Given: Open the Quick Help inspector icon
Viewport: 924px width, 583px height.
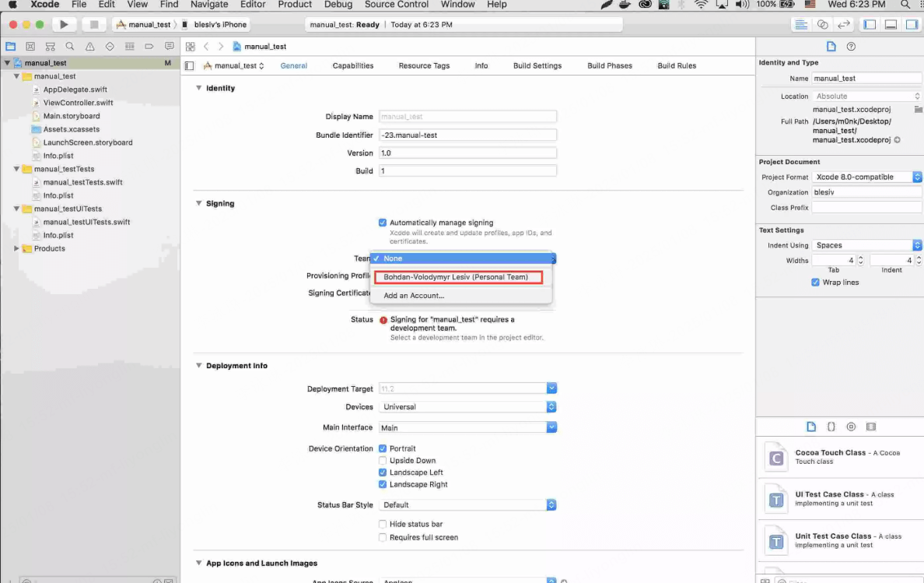Looking at the screenshot, I should [x=851, y=47].
